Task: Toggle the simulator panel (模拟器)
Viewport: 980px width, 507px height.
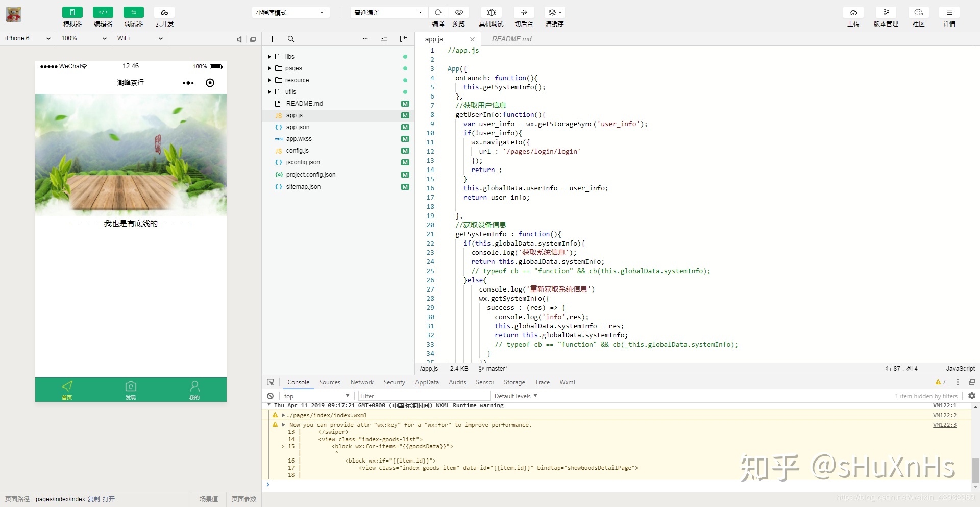Action: [72, 12]
